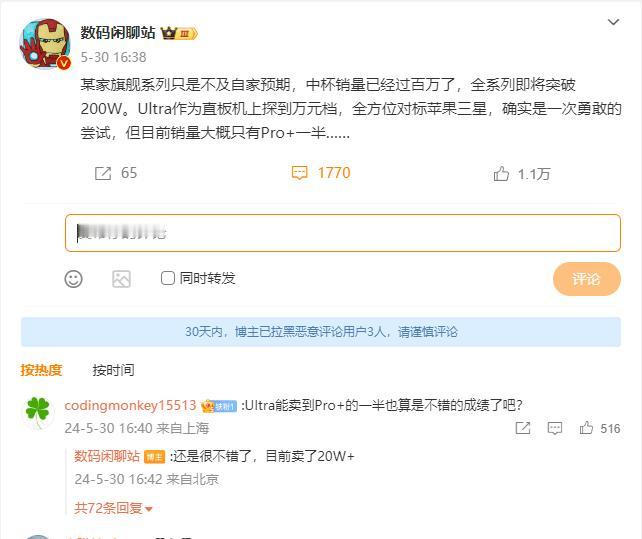
Task: Expand the post options chevron at top right
Action: click(613, 22)
